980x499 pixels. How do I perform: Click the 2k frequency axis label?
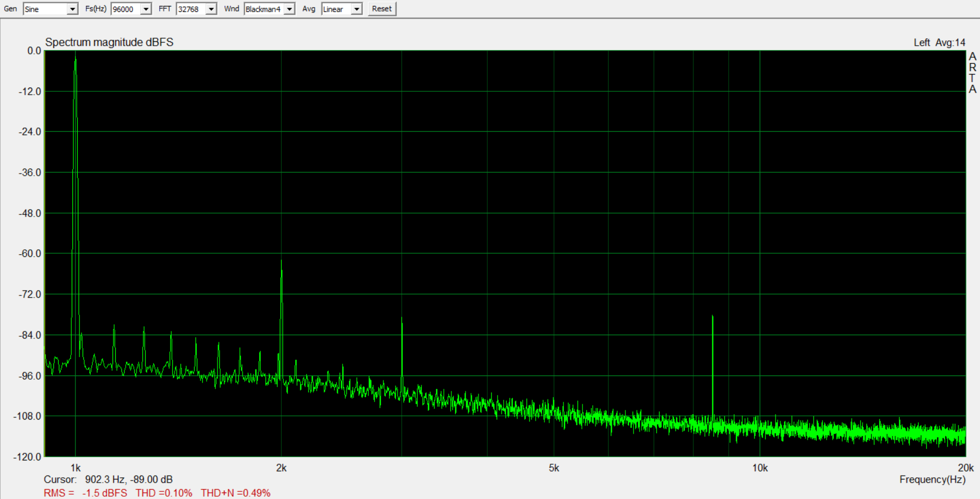281,467
